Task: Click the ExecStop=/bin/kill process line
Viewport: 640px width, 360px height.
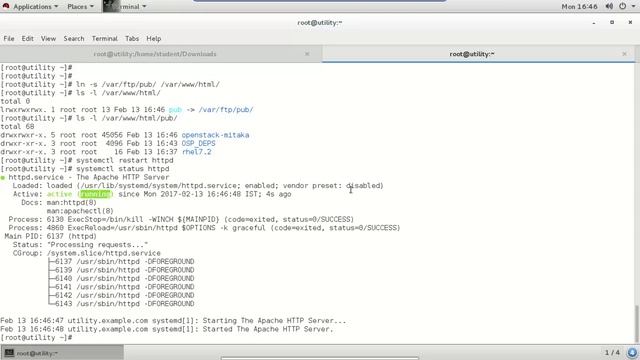Action: (x=181, y=220)
